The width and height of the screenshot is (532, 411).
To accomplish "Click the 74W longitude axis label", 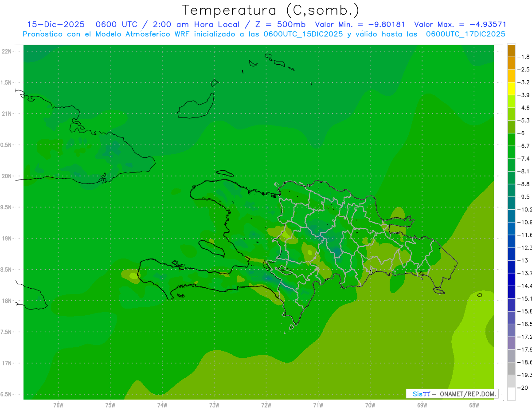I will pos(162,405).
